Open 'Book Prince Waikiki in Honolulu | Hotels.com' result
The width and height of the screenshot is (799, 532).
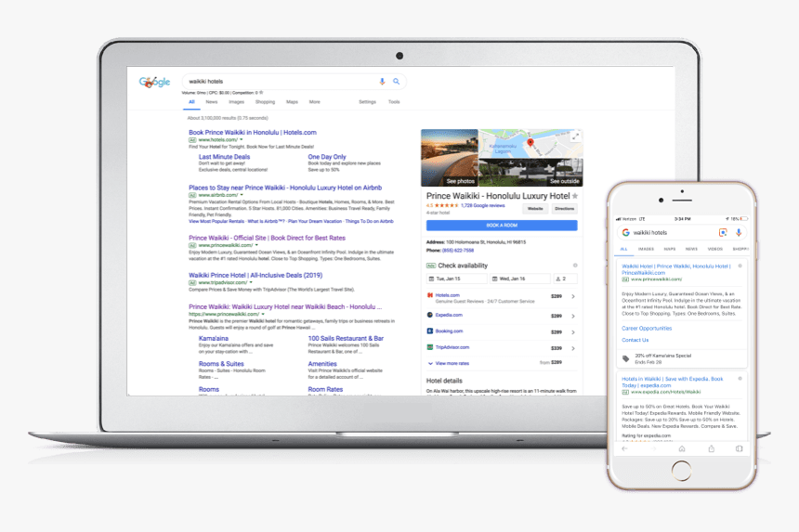(253, 133)
